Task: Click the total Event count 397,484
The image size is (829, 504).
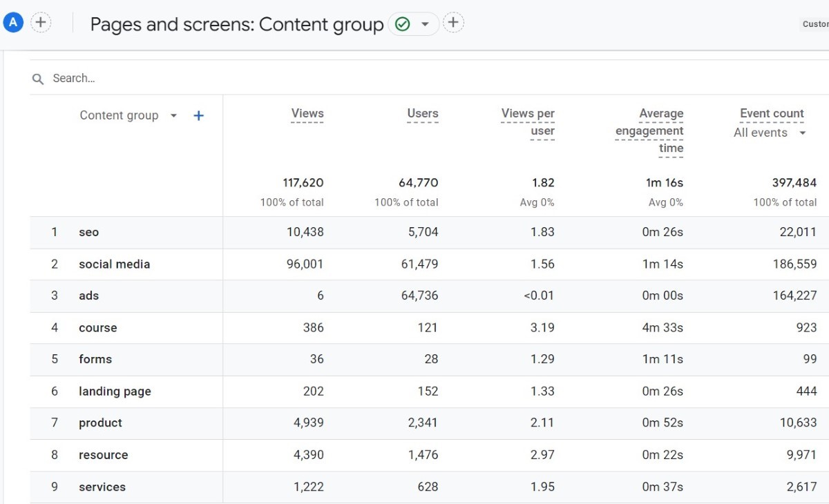Action: 794,183
